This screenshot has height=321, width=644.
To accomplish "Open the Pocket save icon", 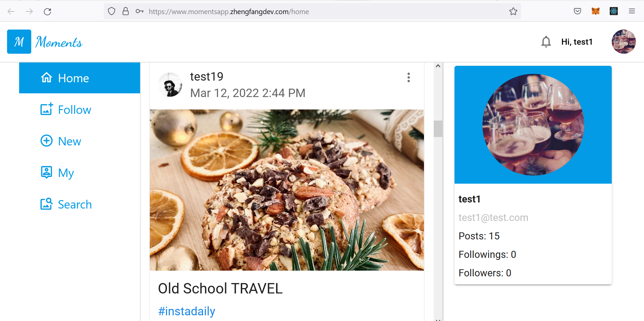I will point(577,11).
